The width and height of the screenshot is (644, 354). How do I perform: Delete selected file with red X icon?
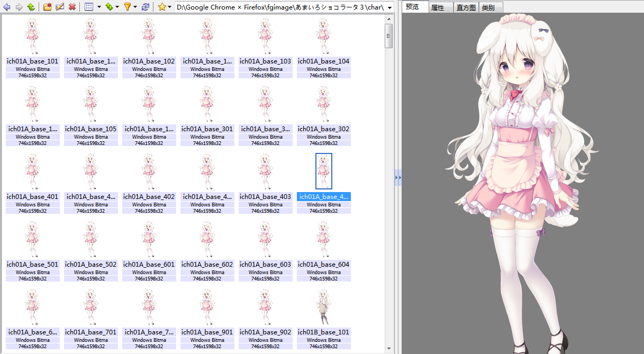tap(72, 7)
